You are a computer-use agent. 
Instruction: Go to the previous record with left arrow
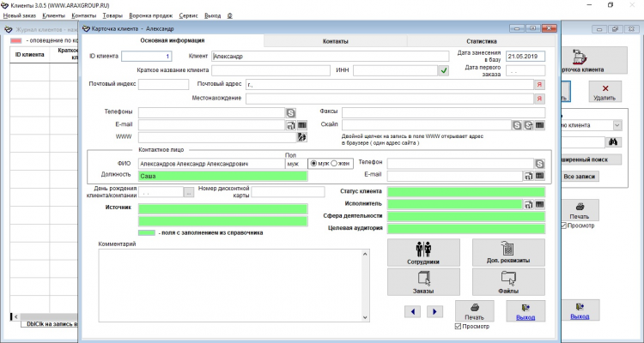coord(413,311)
